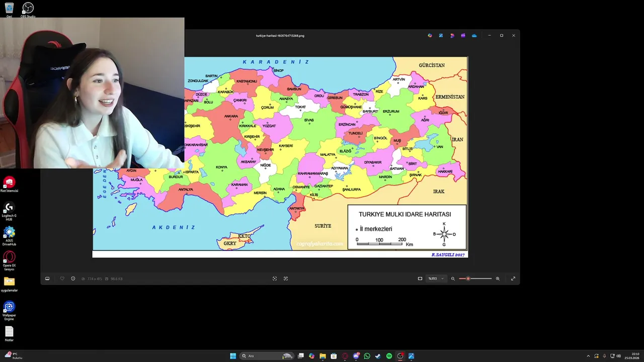Minimize the Photos window

(x=489, y=36)
